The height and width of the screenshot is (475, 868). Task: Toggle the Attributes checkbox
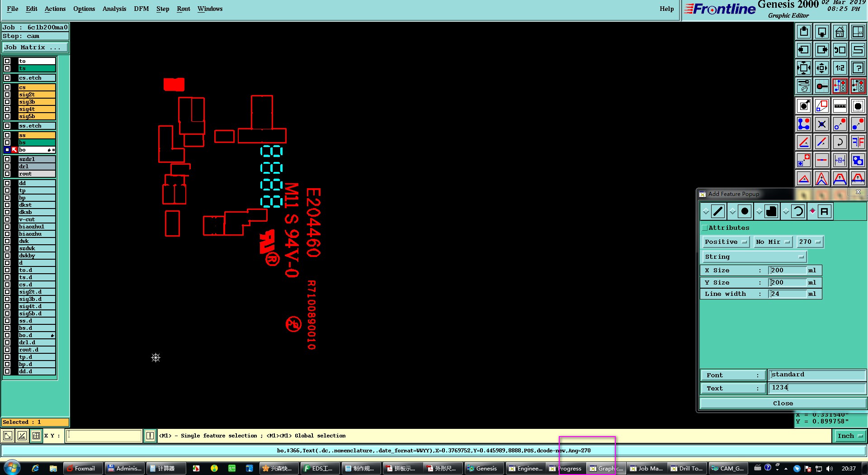pos(704,228)
